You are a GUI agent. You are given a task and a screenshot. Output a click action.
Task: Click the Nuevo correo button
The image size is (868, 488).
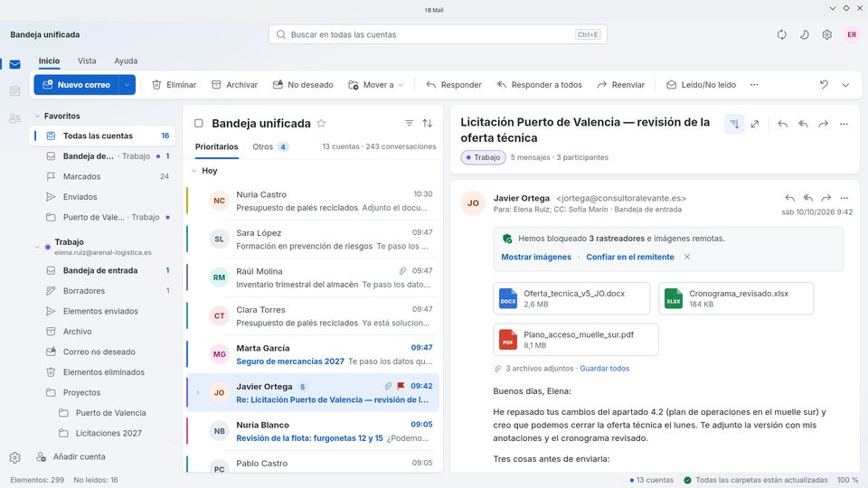(76, 85)
